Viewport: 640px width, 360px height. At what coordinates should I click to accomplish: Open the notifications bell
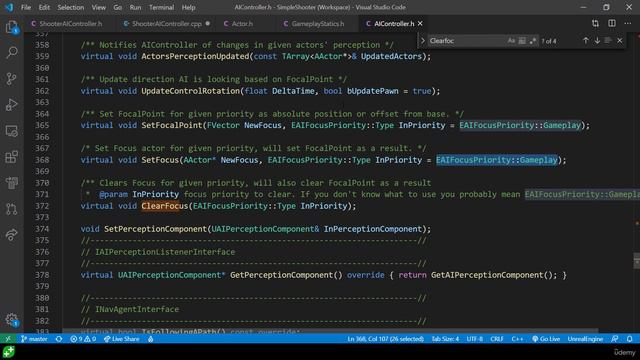pyautogui.click(x=630, y=339)
